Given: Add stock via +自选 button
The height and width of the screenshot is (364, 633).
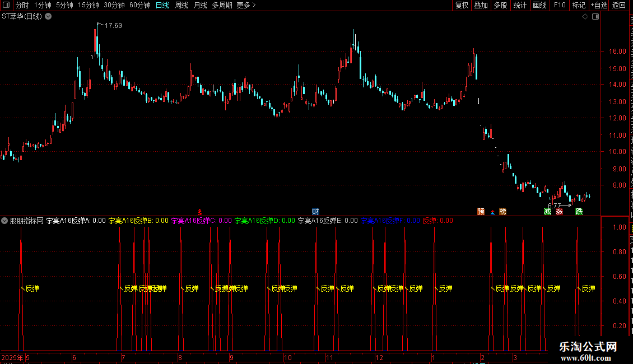Looking at the screenshot, I should pyautogui.click(x=599, y=5).
